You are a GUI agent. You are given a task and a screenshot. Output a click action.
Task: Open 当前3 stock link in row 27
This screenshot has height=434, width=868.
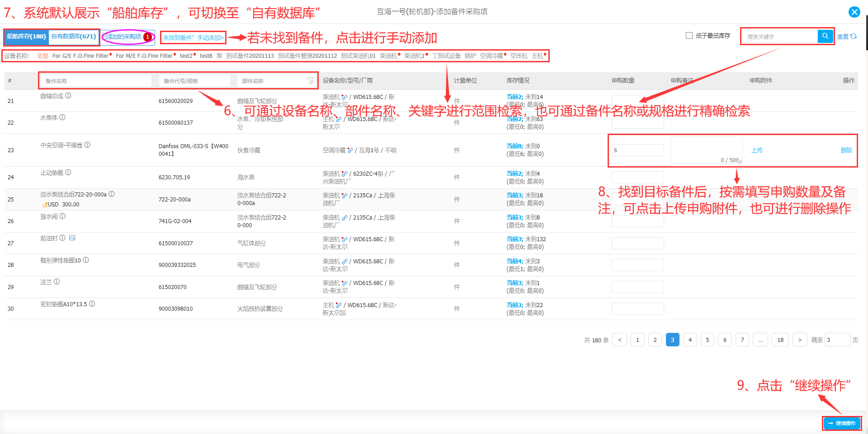514,239
